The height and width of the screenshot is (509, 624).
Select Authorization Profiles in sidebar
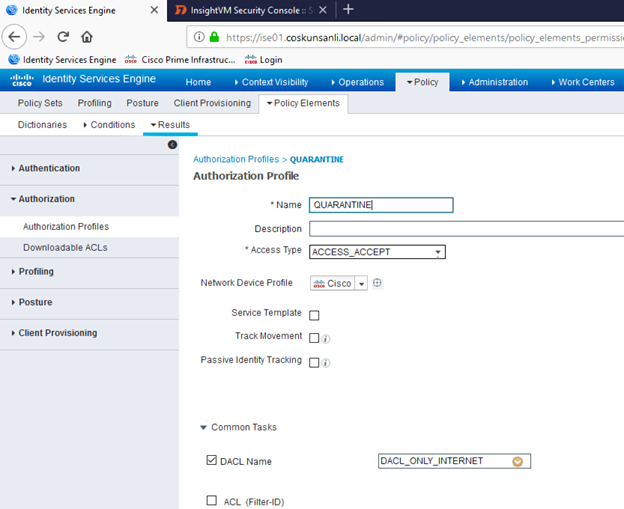click(x=66, y=226)
